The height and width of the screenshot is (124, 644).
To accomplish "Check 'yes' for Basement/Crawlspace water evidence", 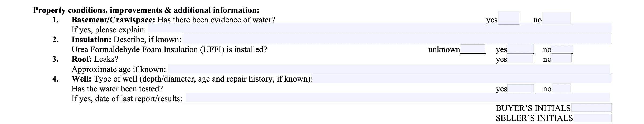I will pyautogui.click(x=508, y=18).
